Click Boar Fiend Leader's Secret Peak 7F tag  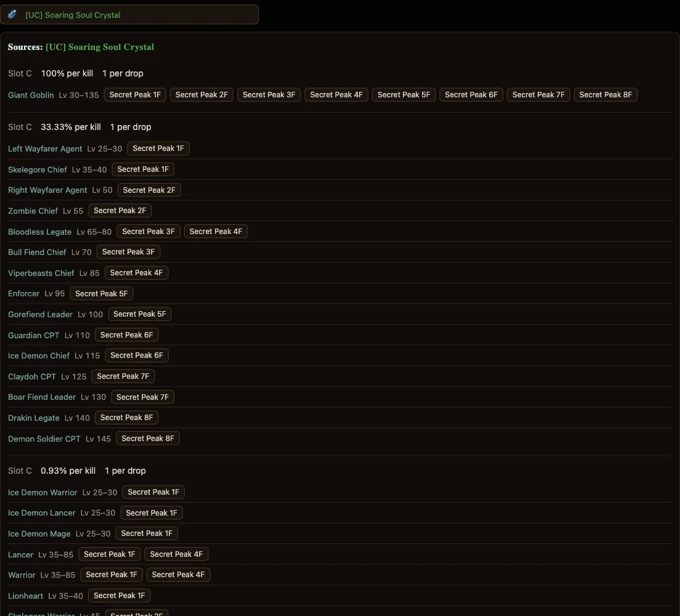[x=143, y=397]
